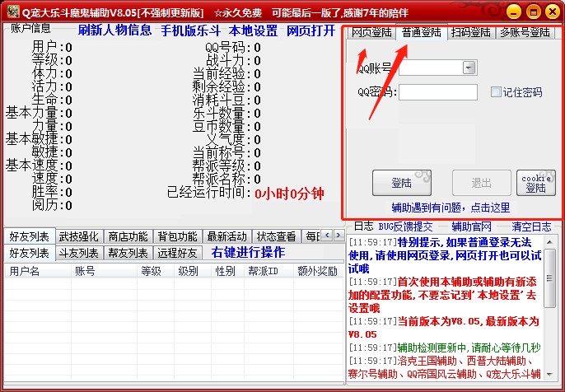Select lower 好友列表 sub-tab
Image resolution: width=565 pixels, height=392 pixels.
click(x=29, y=253)
